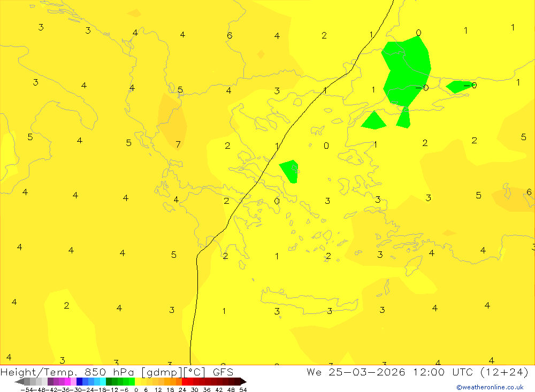The image size is (535, 392).
Task: Click the date "We 25-03-2026"
Action: pyautogui.click(x=356, y=372)
